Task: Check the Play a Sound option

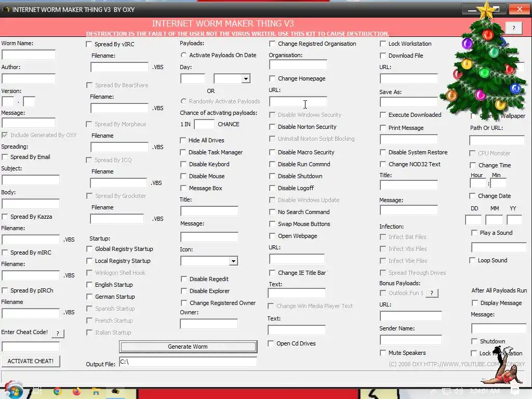Action: [474, 232]
